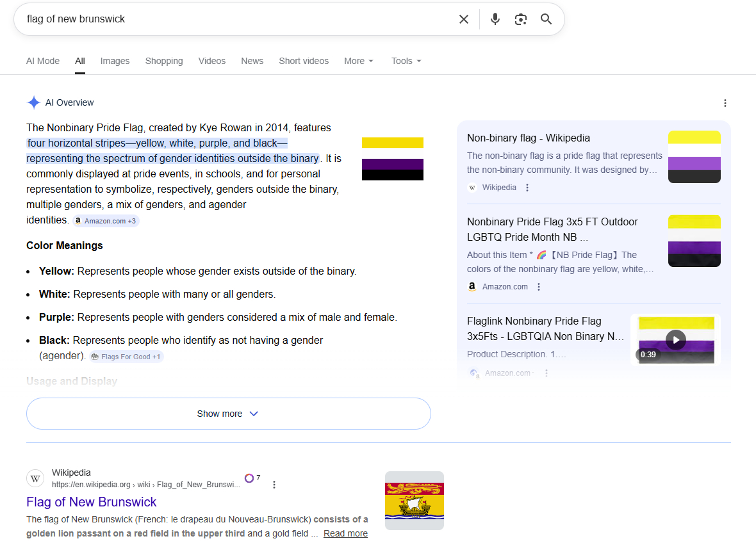The height and width of the screenshot is (541, 756).
Task: Open options for Wikipedia non-binary flag source
Action: pos(527,188)
